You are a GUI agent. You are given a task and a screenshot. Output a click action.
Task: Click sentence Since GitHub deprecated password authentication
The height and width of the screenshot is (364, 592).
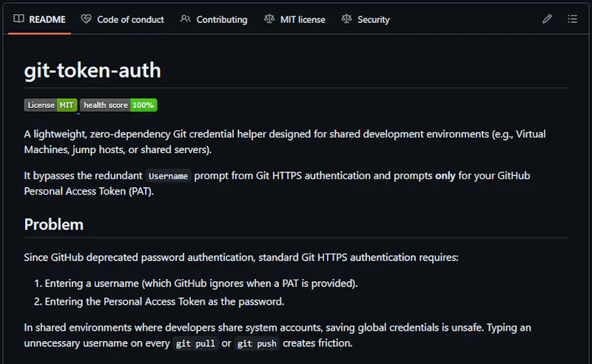pos(241,257)
